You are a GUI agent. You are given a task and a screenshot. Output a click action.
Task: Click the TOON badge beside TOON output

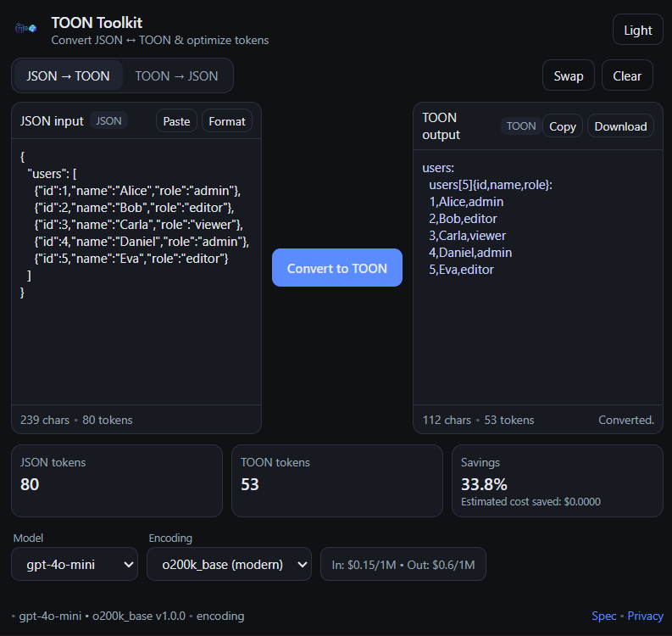[x=521, y=126]
